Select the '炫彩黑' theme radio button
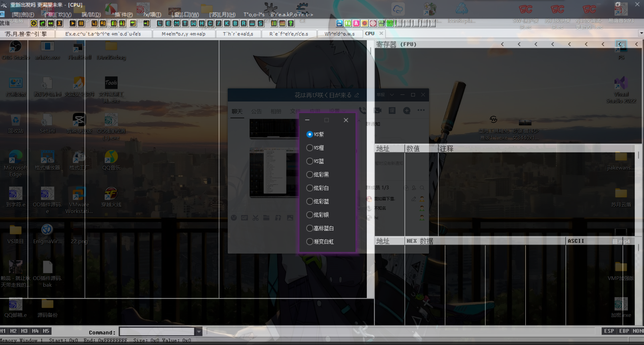Viewport: 644px width, 345px height. 310,175
